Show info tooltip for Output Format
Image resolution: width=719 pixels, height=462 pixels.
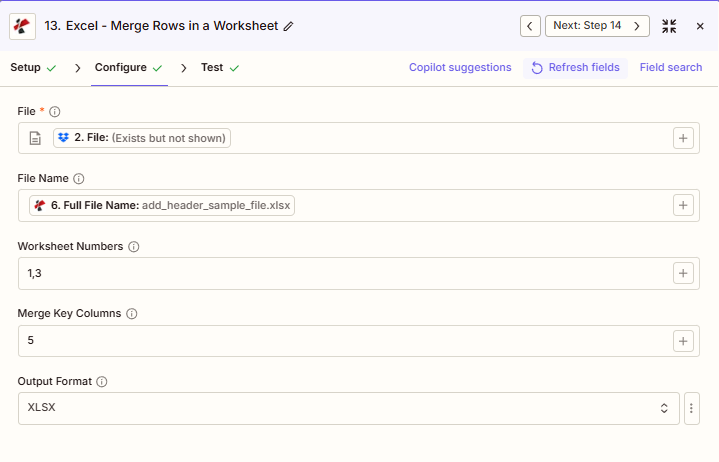tap(102, 381)
